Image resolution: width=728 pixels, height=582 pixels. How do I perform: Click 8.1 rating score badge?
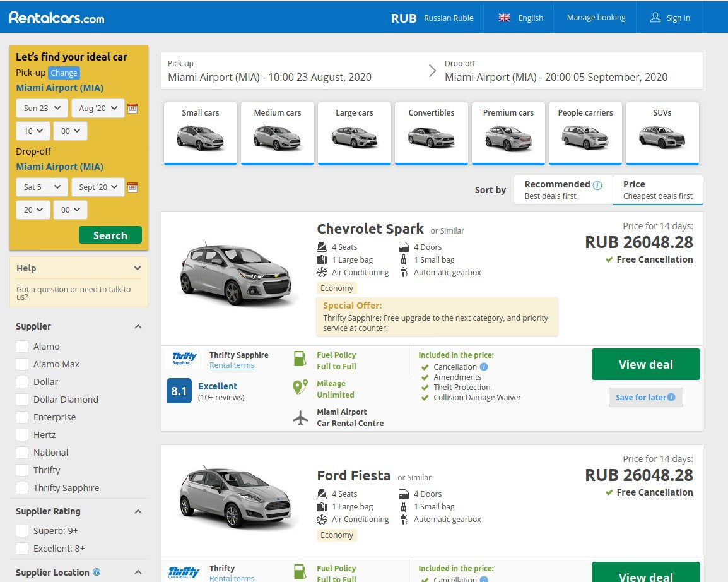[x=179, y=391]
